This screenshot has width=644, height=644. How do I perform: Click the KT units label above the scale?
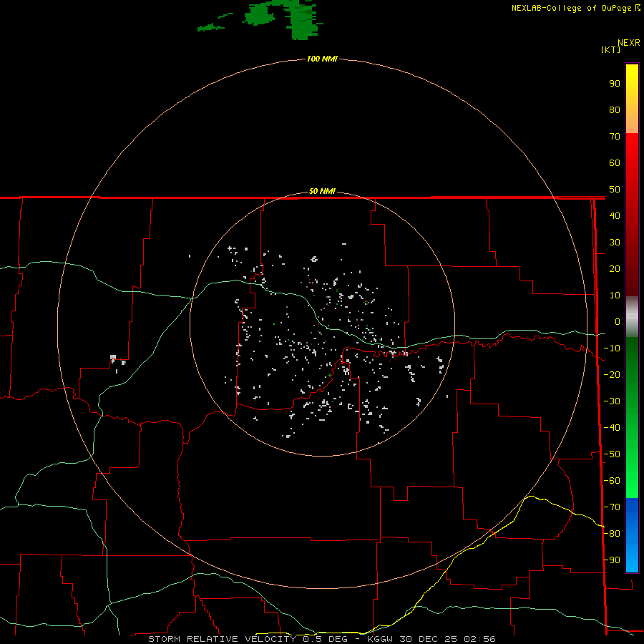611,49
